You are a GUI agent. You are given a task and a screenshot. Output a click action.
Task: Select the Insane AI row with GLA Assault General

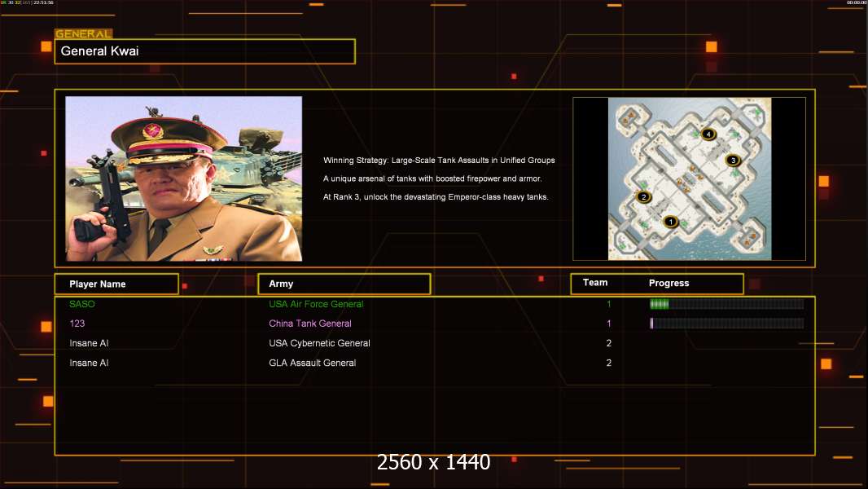point(435,363)
